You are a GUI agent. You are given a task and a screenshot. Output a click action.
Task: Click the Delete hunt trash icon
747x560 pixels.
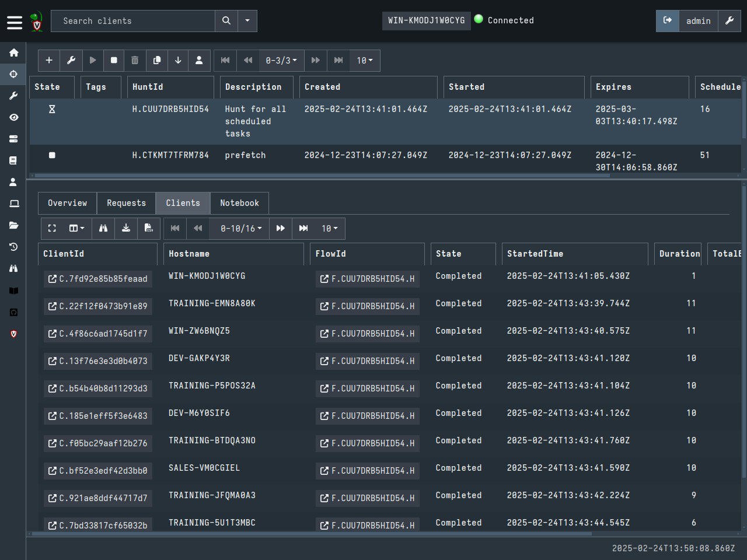point(135,60)
